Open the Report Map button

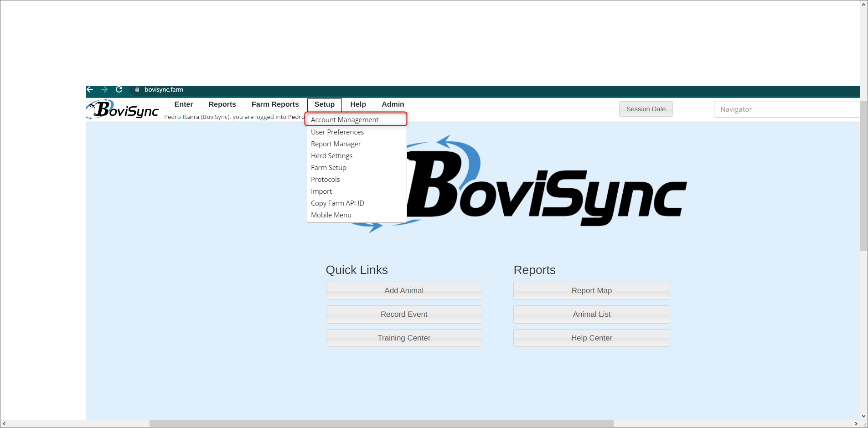[x=592, y=291]
